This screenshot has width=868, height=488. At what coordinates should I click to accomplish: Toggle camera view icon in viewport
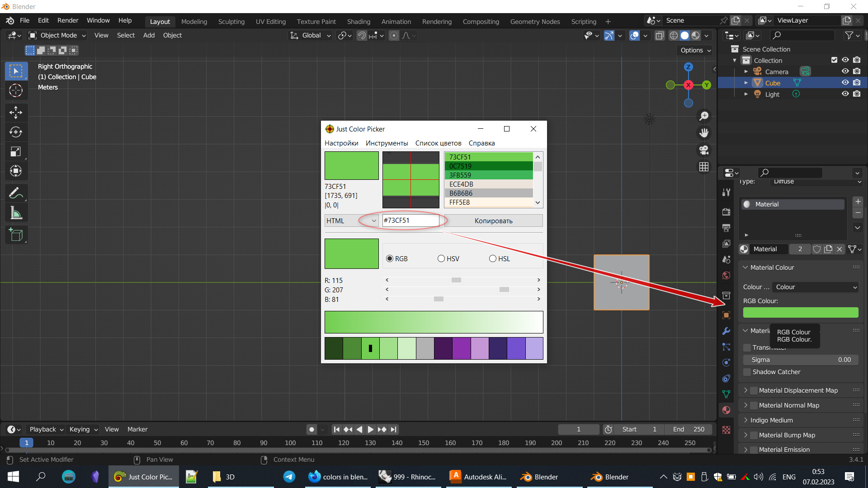coord(704,150)
